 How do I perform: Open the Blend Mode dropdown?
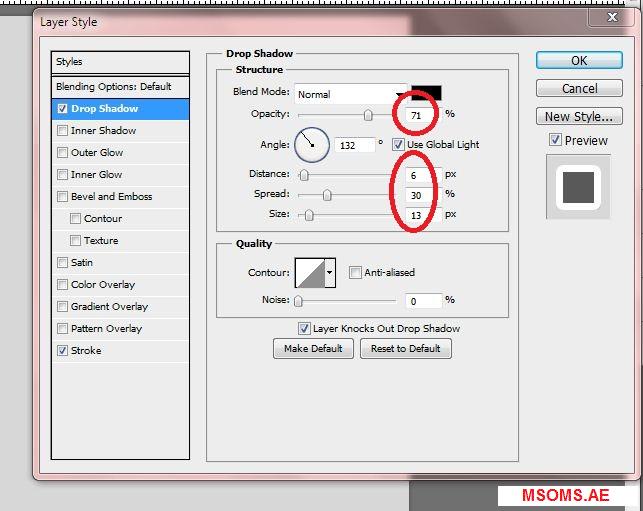click(x=348, y=94)
